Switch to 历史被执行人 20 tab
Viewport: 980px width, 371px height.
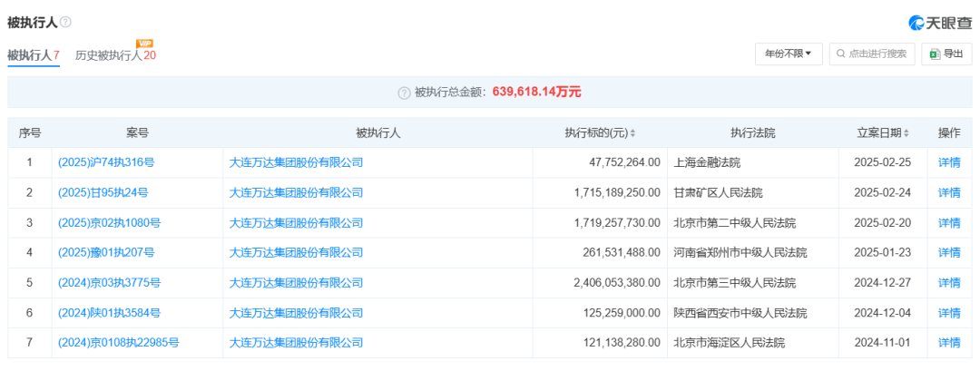pos(115,55)
